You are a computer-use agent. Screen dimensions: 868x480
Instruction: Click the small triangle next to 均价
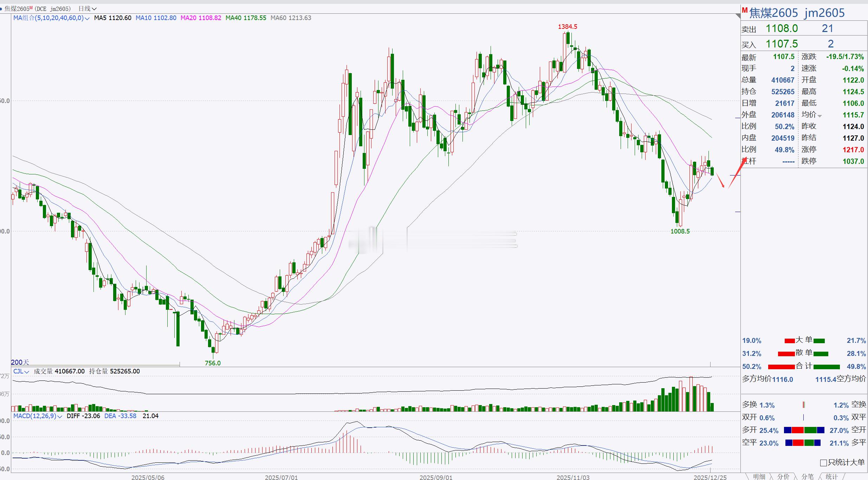tap(820, 116)
